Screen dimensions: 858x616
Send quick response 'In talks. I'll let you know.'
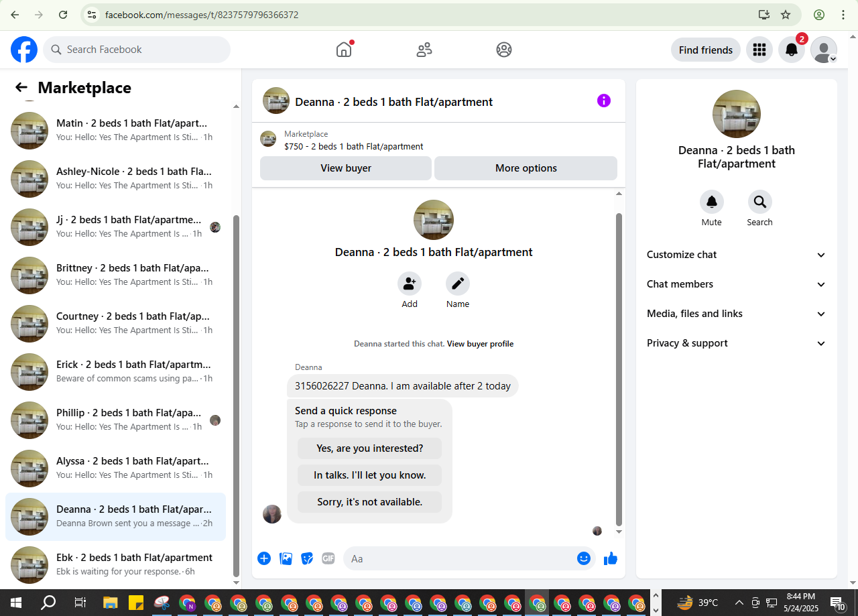click(x=370, y=475)
